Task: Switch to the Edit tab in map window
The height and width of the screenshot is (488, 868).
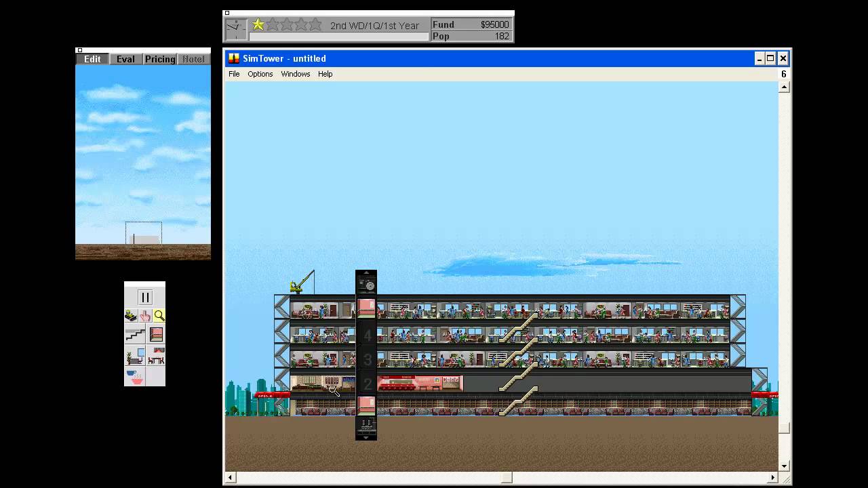Action: pos(92,59)
